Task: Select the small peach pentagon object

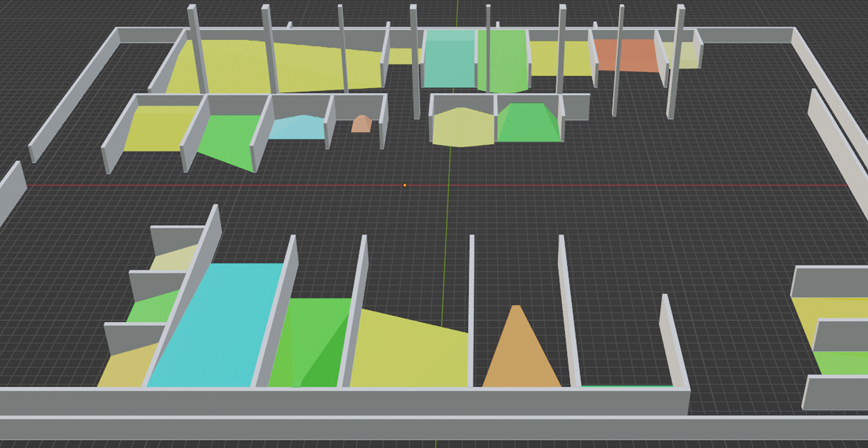Action: coord(361,125)
